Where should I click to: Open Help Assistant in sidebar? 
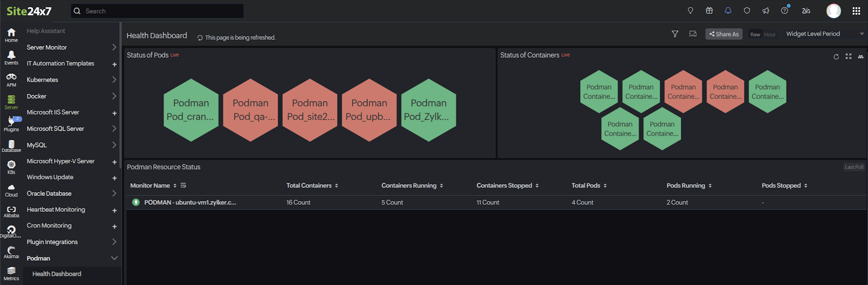(x=46, y=31)
